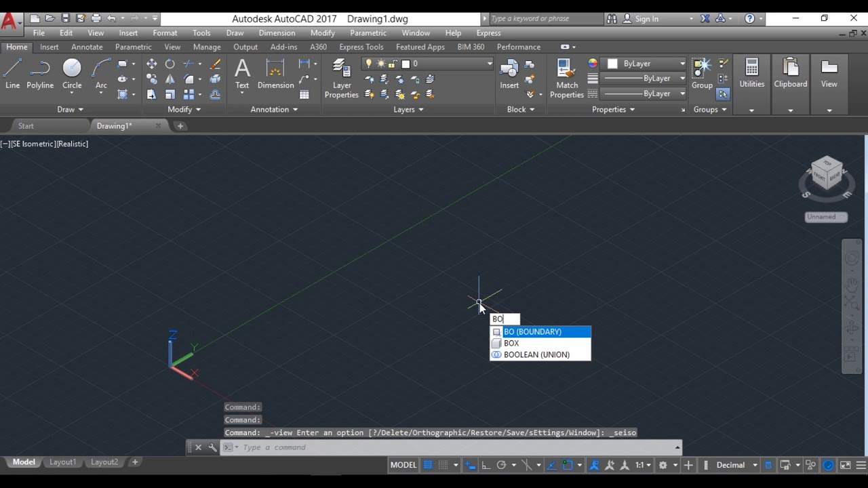Select the Line tool in the Draw panel
The width and height of the screenshot is (868, 488).
coord(12,73)
